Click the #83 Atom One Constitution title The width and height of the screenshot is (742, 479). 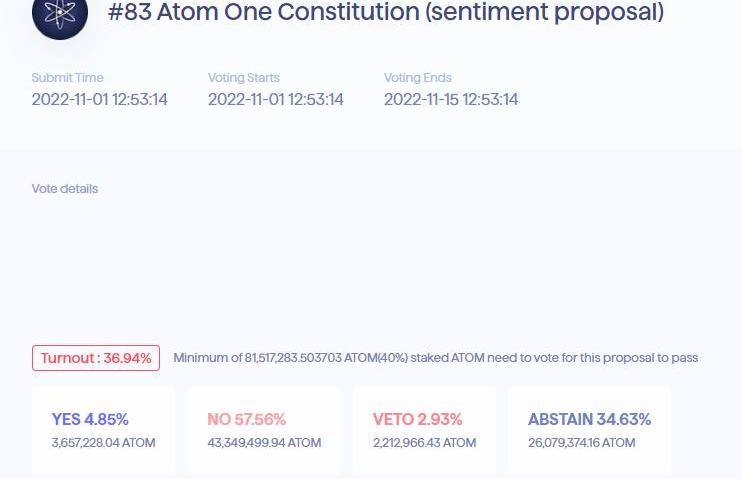point(385,13)
